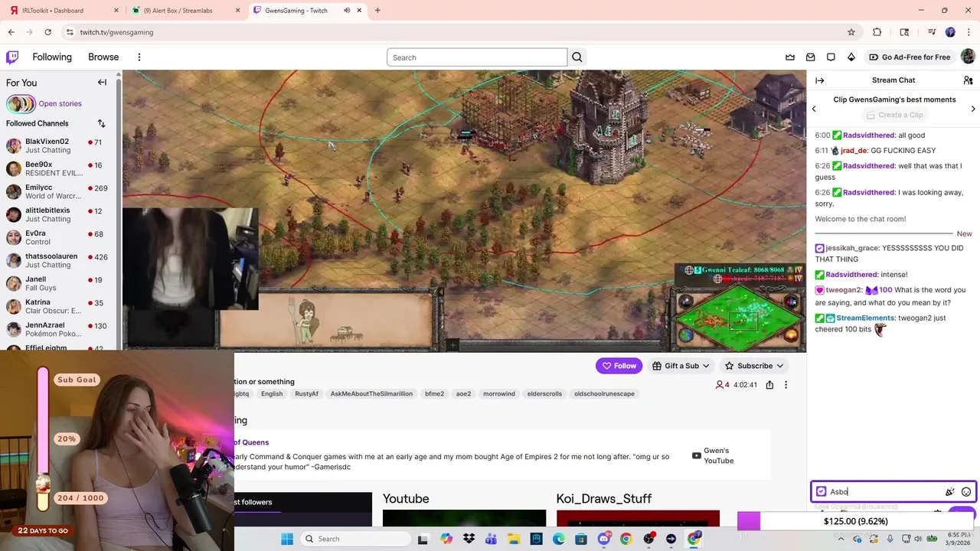The width and height of the screenshot is (980, 551).
Task: Open the Bits cheer icon in chat input
Action: point(949,492)
